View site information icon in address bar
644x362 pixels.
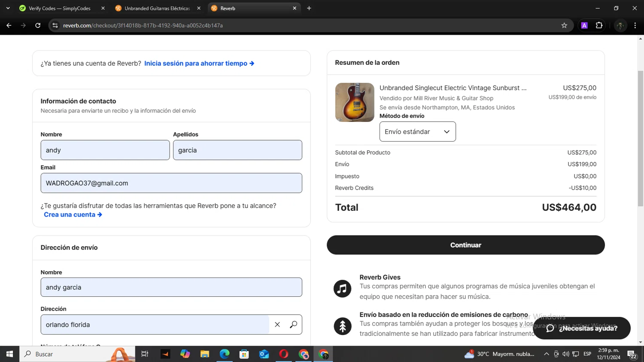55,25
